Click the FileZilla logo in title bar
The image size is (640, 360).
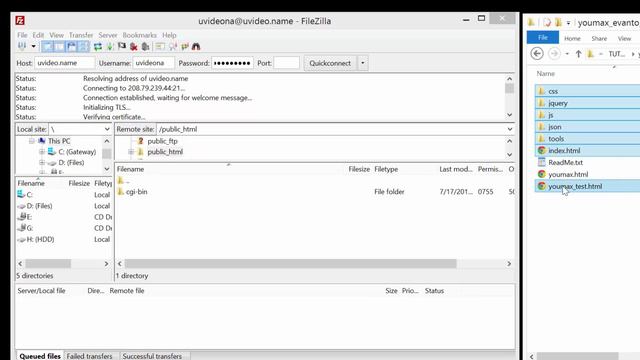click(x=20, y=20)
